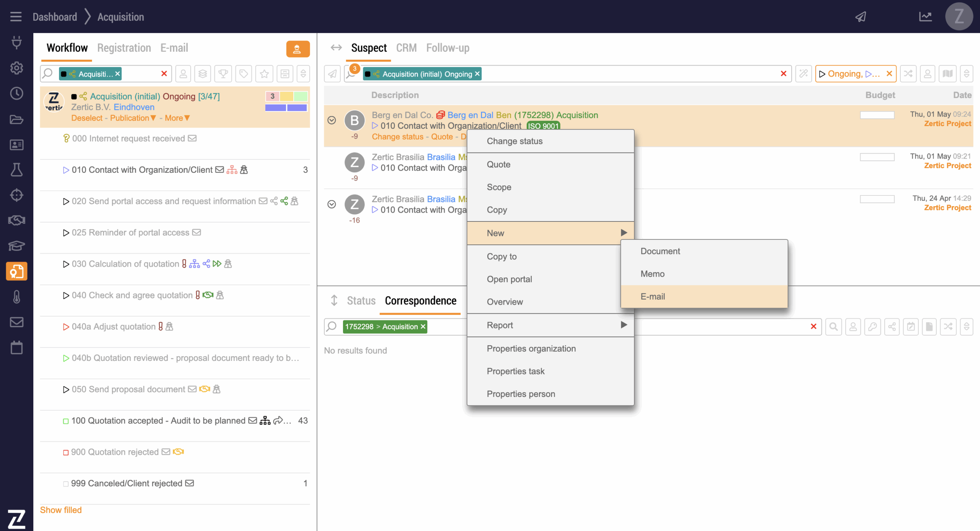Toggle the circle check on Berg en Dal row
The image size is (980, 531).
click(332, 120)
